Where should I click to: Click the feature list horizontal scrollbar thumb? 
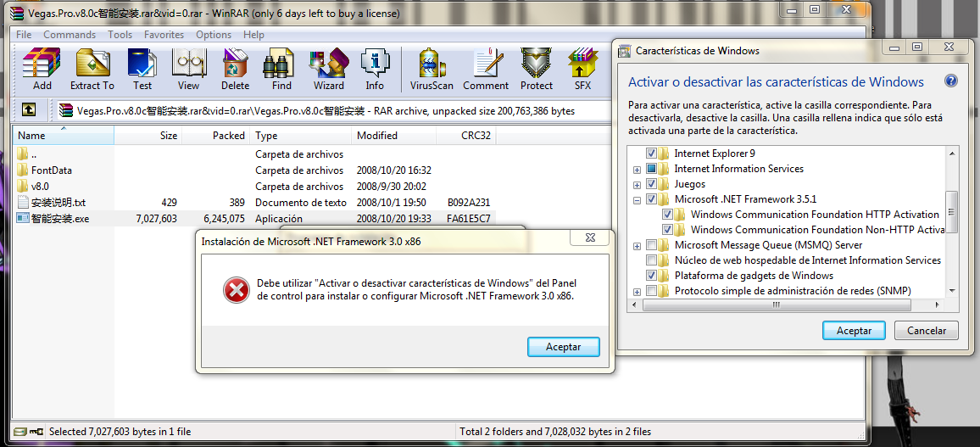(777, 305)
